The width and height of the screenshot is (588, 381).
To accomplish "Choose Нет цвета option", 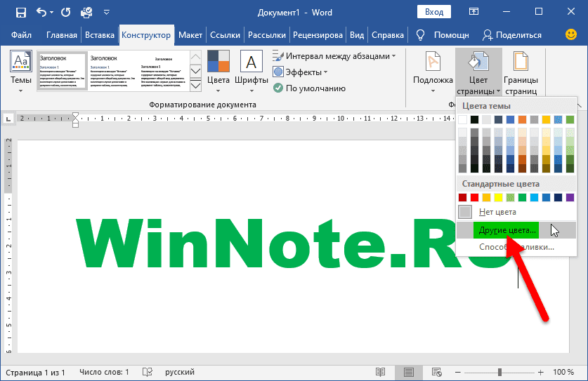I will coord(516,212).
